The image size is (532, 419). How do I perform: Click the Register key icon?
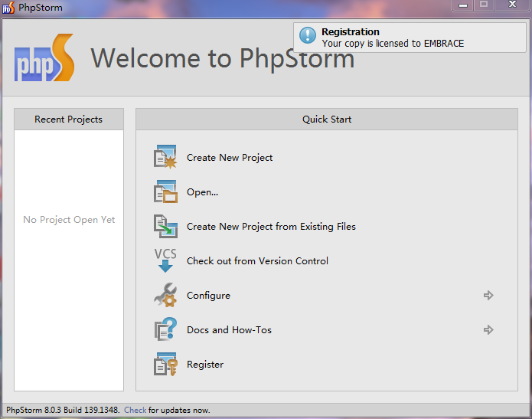point(165,364)
